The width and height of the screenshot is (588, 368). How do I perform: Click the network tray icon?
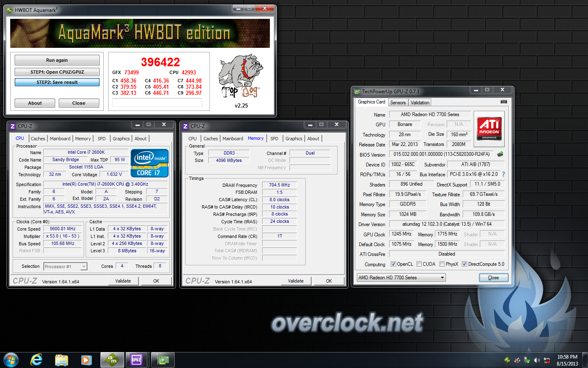pos(547,360)
